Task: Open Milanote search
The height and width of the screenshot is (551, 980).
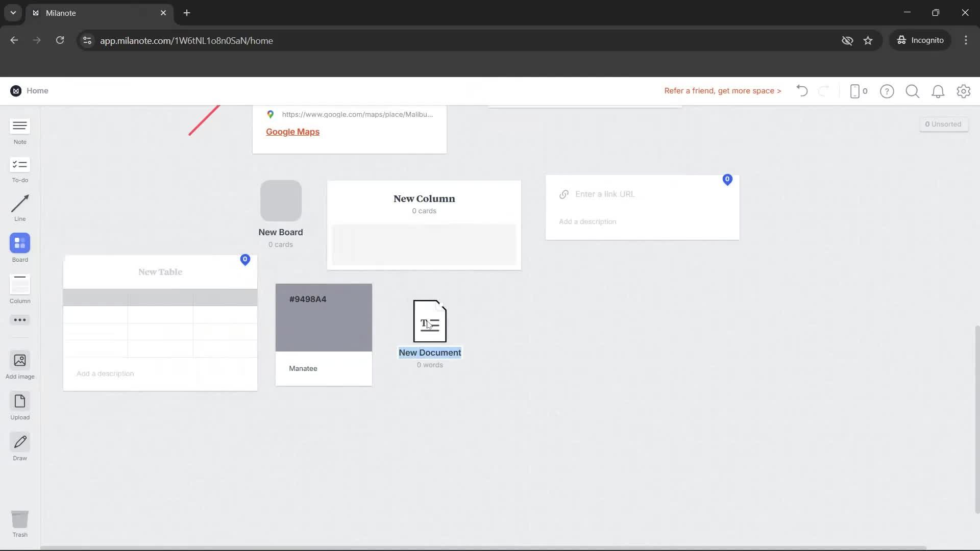Action: [913, 91]
